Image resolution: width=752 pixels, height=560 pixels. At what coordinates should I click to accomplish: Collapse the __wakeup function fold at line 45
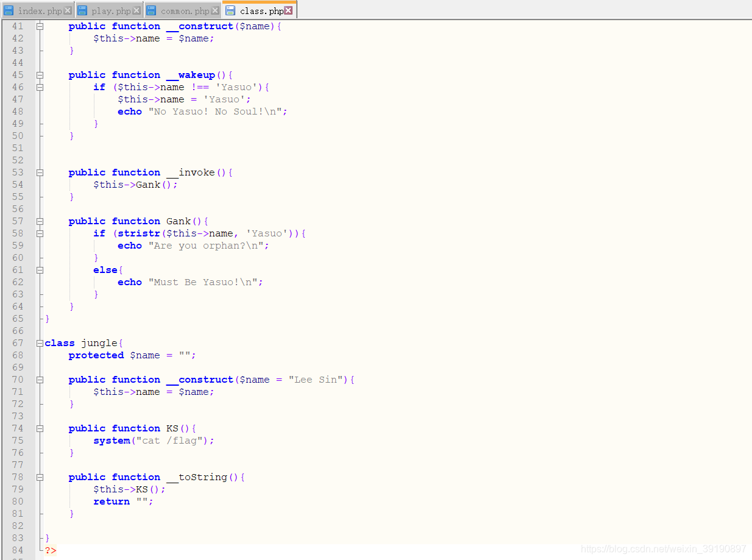(40, 75)
